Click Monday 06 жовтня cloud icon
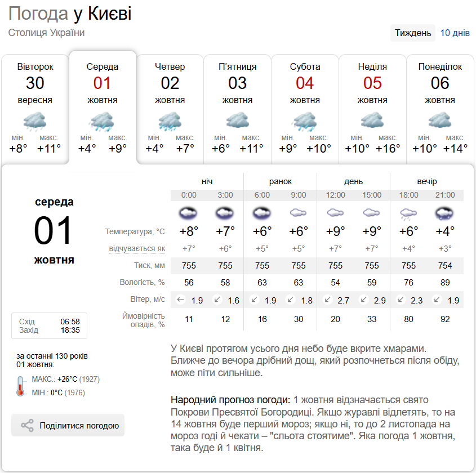The width and height of the screenshot is (476, 473). 440,121
